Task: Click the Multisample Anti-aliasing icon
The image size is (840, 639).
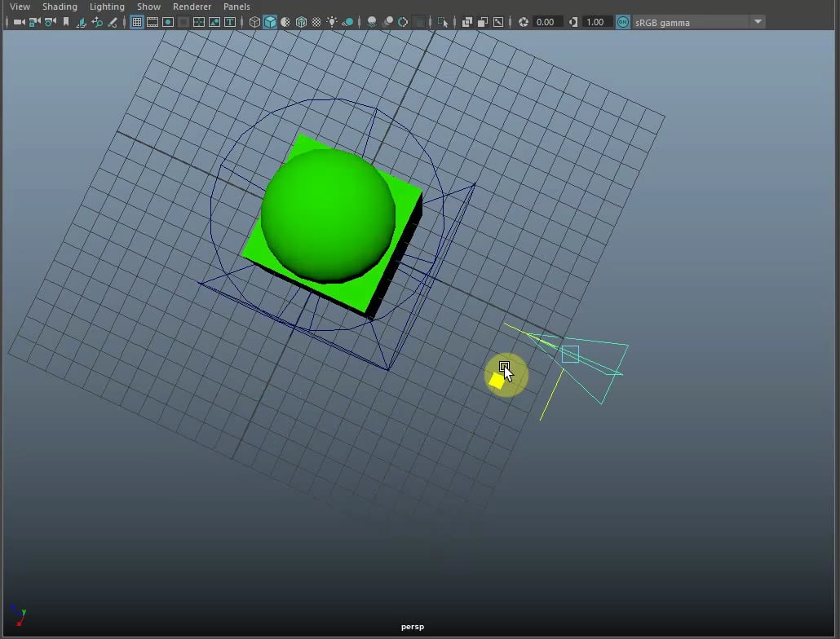Action: (x=403, y=22)
